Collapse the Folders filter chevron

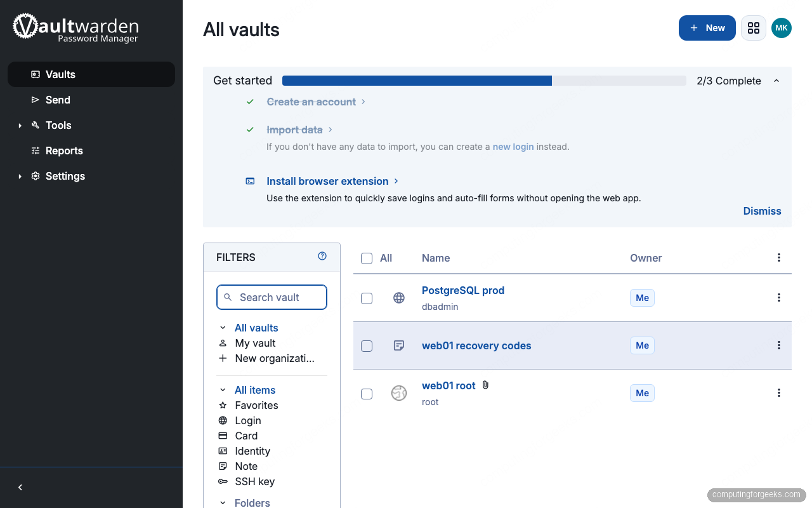point(223,502)
